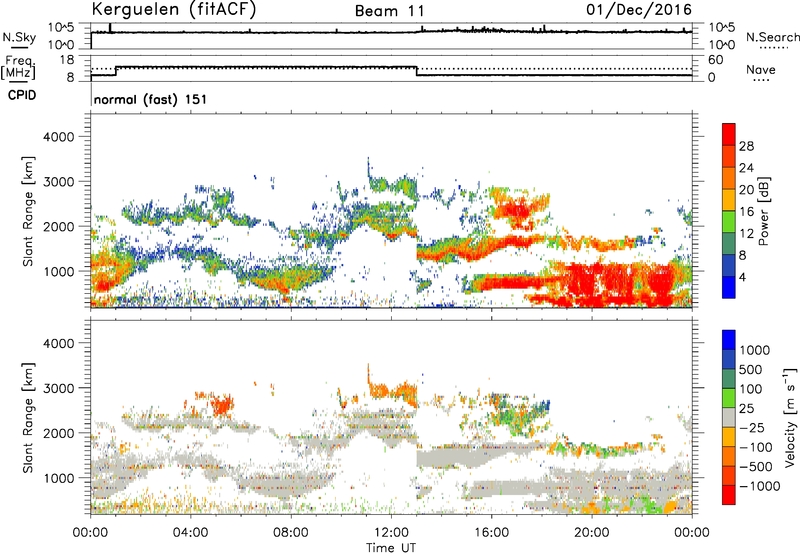Click the 1000 tick on Velocity colorbar
The image size is (800, 554).
point(754,350)
